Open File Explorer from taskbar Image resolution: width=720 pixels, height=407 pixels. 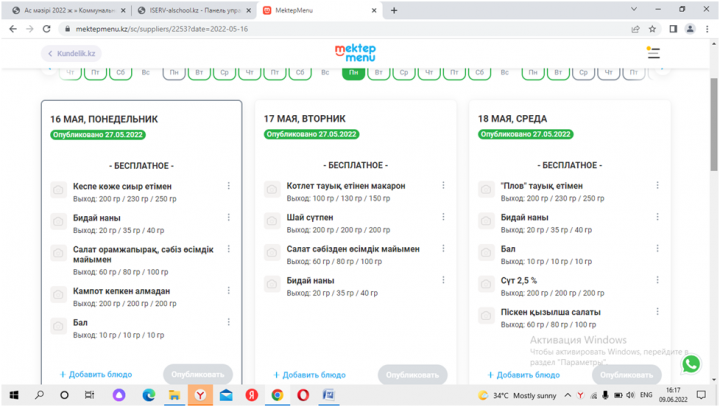point(174,395)
